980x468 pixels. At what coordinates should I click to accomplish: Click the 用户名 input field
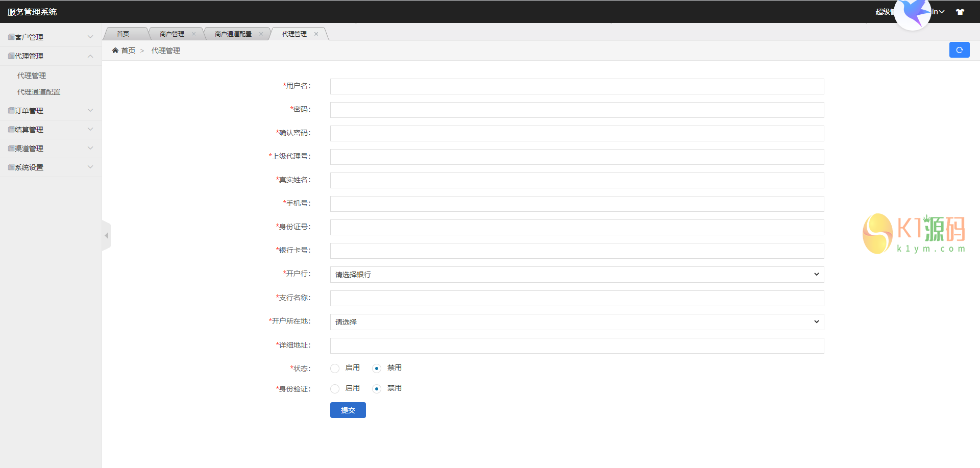click(x=577, y=87)
